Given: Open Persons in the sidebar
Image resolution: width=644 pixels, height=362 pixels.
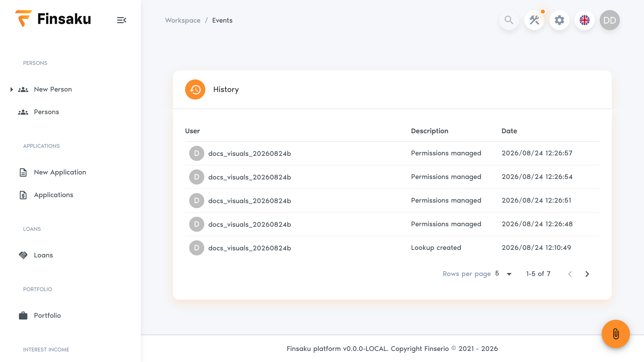Looking at the screenshot, I should coord(47,112).
